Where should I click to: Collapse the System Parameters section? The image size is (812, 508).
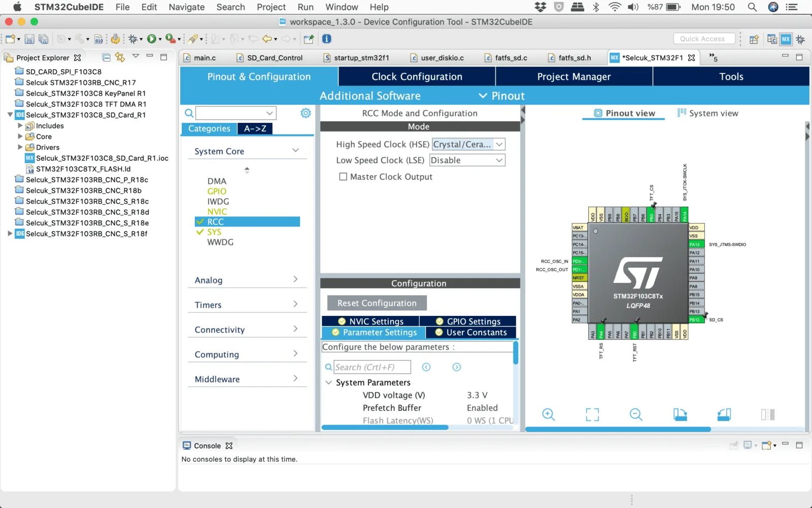(328, 383)
